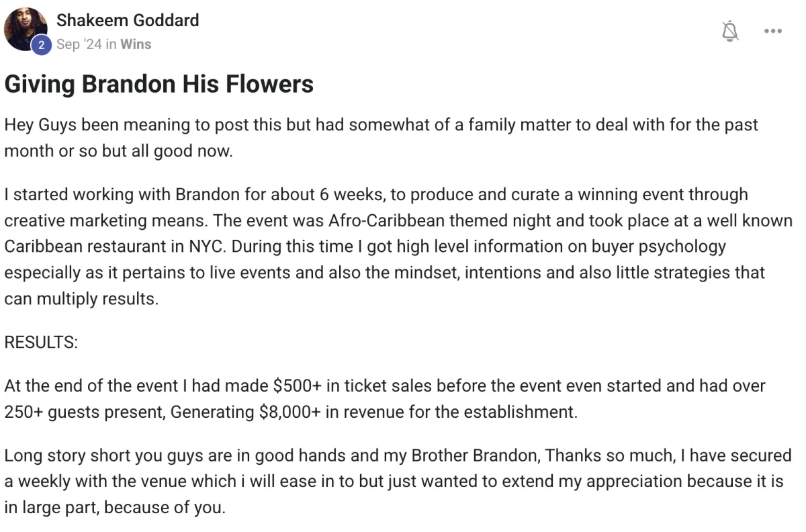Click the level 2 badge on avatar
Image resolution: width=806 pixels, height=532 pixels.
(42, 45)
